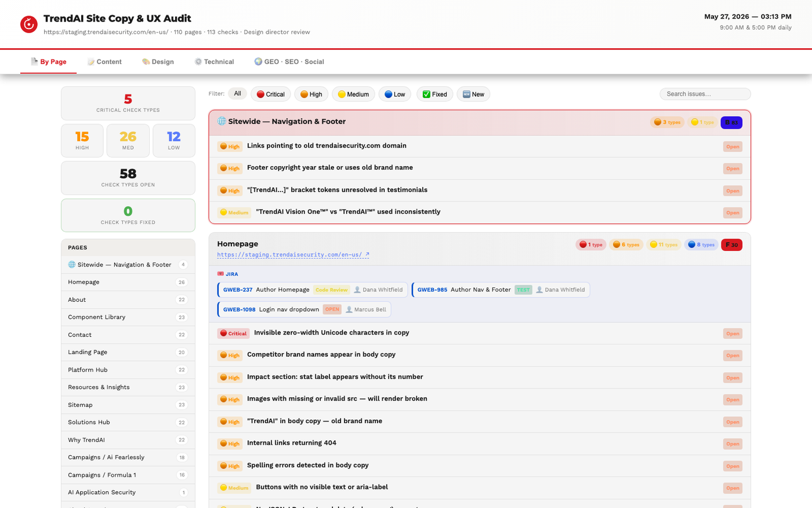Click the High badge on the Footer copyright row
Image resolution: width=812 pixels, height=508 pixels.
click(x=230, y=168)
